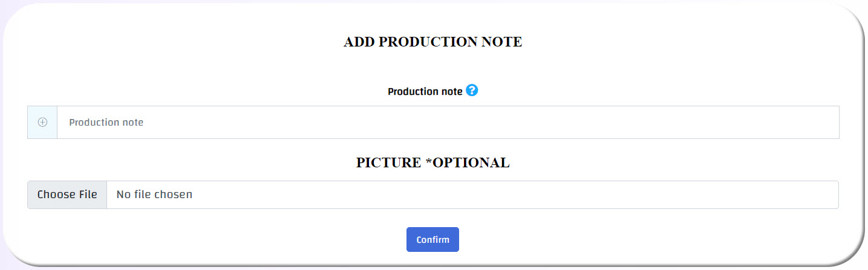Focus the Production note text field
Viewport: 868px width, 270px height.
[x=448, y=122]
